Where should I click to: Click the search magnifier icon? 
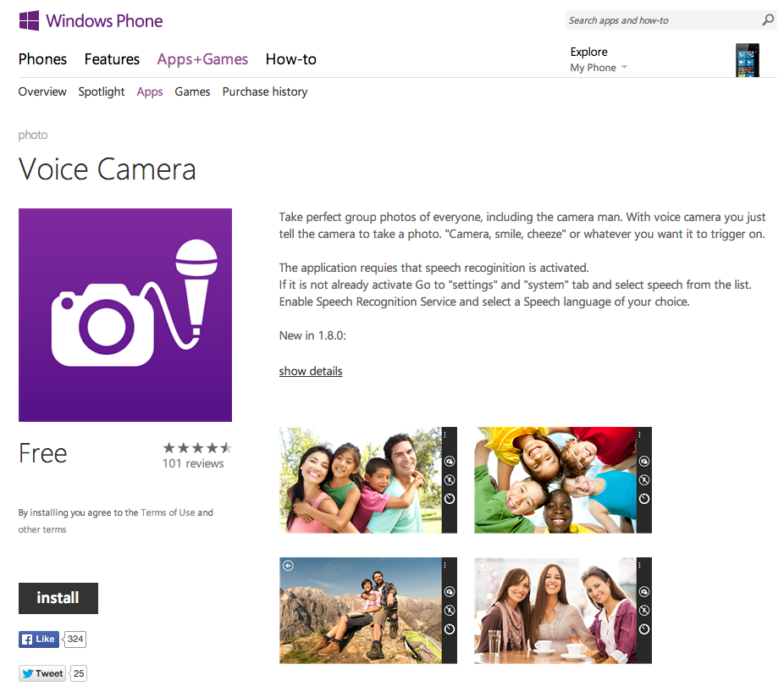point(768,20)
